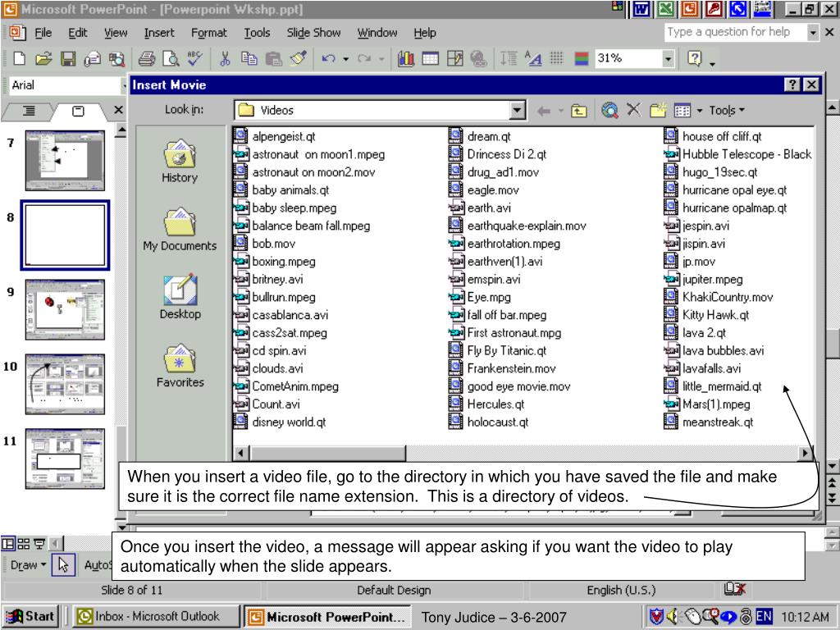Click the Windows Start button

[30, 617]
